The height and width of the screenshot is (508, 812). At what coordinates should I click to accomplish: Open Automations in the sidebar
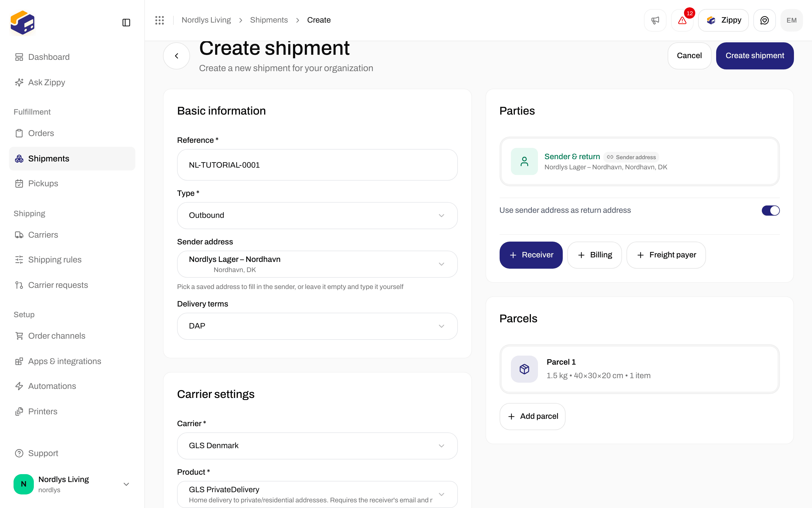[72, 386]
